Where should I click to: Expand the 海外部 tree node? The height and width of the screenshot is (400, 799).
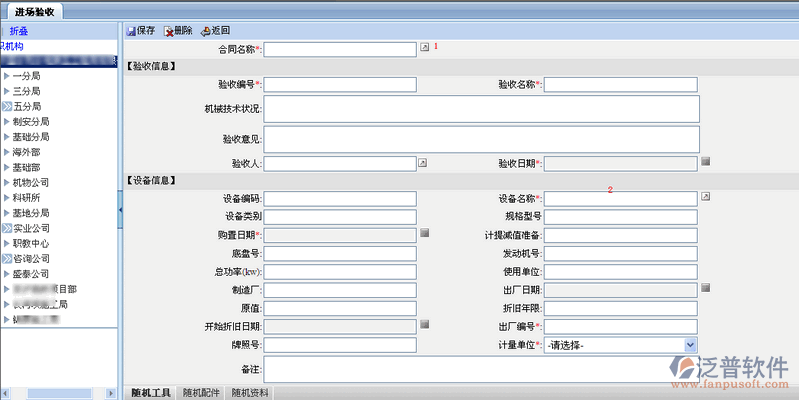coord(7,152)
